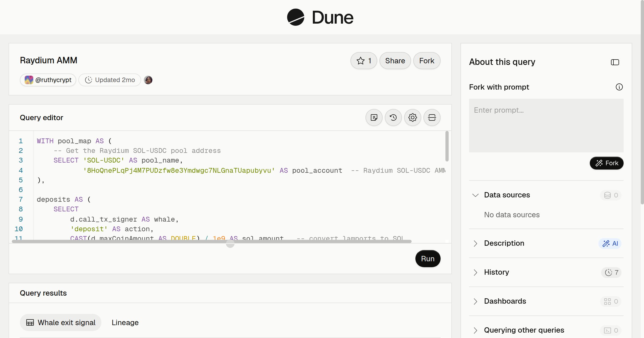Open the contributor avatar next to Updated 2mo
Screen dimensions: 644x338
(148, 80)
